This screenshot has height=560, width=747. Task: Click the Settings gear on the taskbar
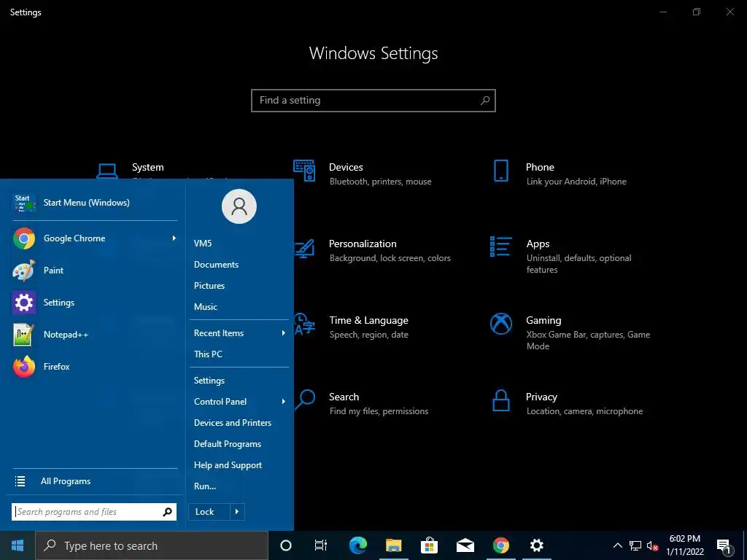pos(536,545)
